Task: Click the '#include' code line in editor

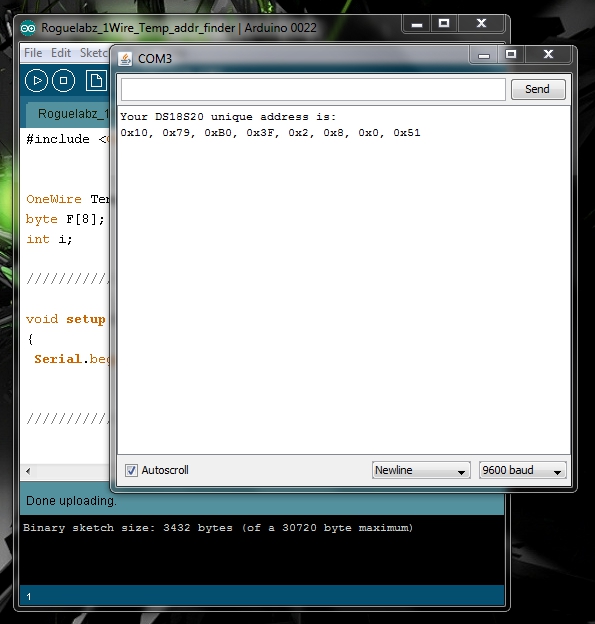Action: pyautogui.click(x=66, y=139)
